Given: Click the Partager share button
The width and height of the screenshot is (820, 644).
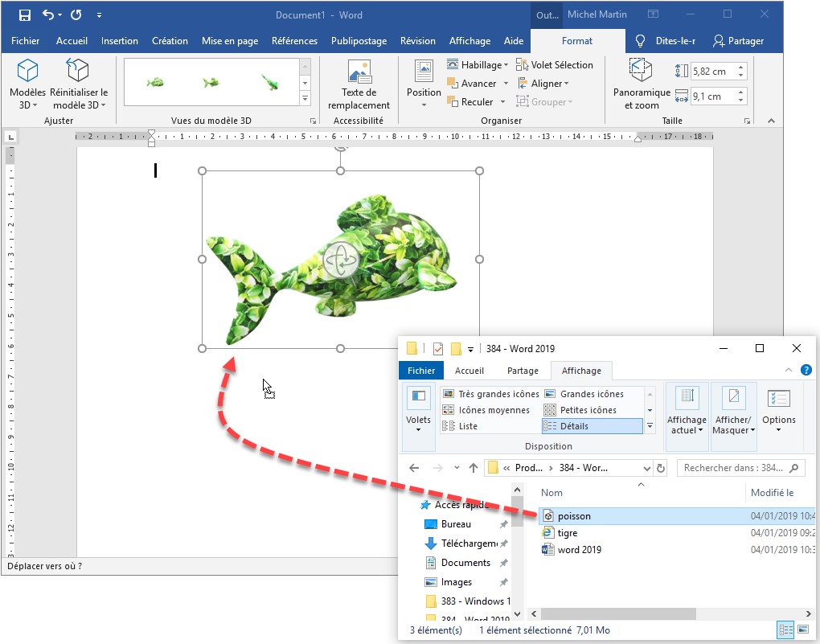Looking at the screenshot, I should 738,41.
